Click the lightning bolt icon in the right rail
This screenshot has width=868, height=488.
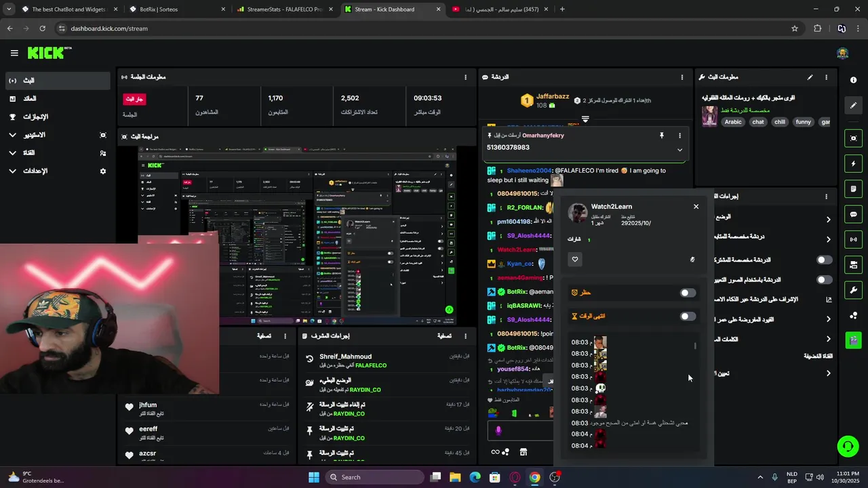point(853,163)
